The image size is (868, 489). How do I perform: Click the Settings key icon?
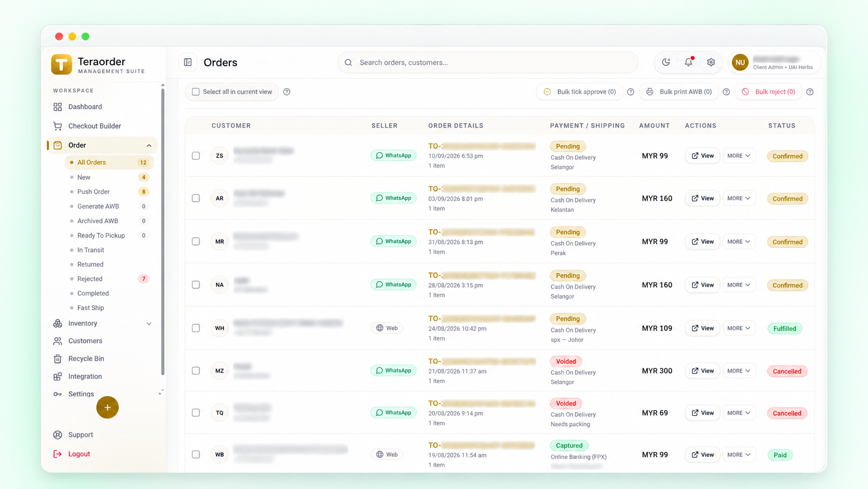coord(58,394)
